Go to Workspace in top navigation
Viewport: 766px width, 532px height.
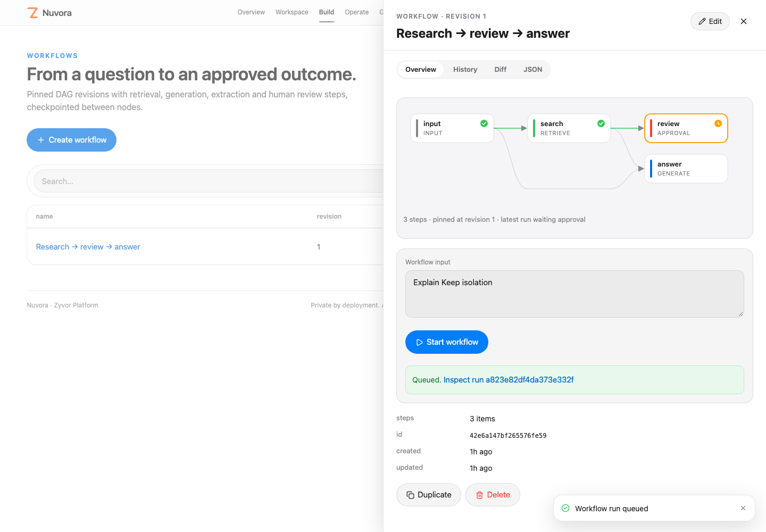(x=292, y=12)
